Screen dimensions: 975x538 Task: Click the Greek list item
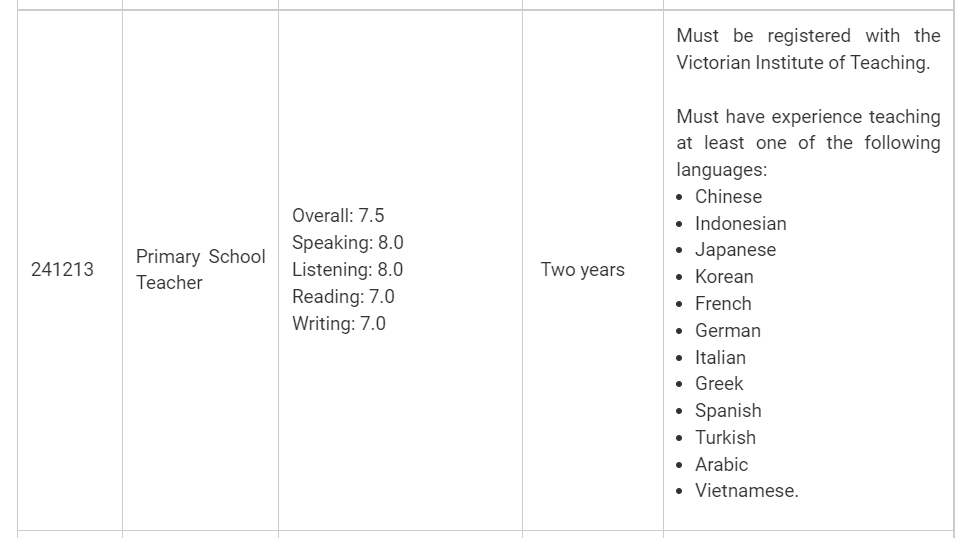click(719, 384)
